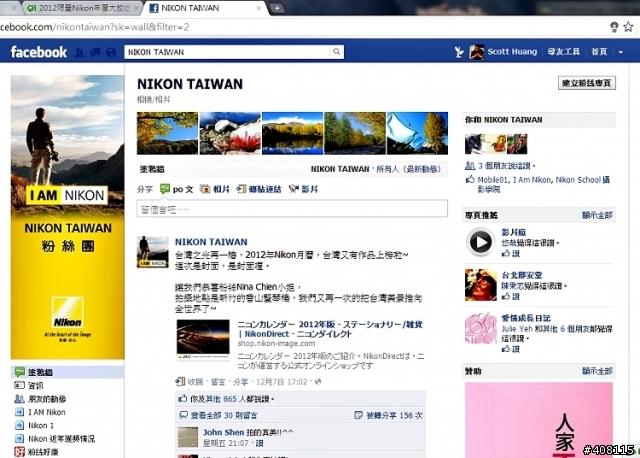Select po 文 share option

click(177, 189)
